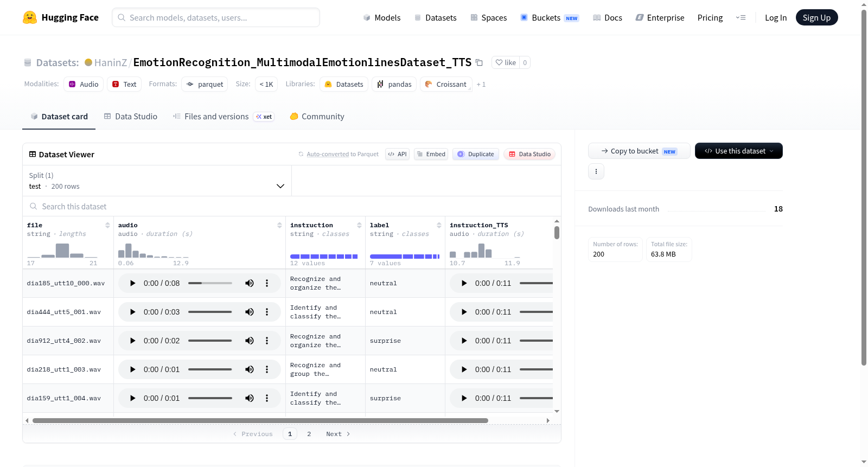This screenshot has width=868, height=467.
Task: Go to the Next page of rows
Action: [338, 434]
